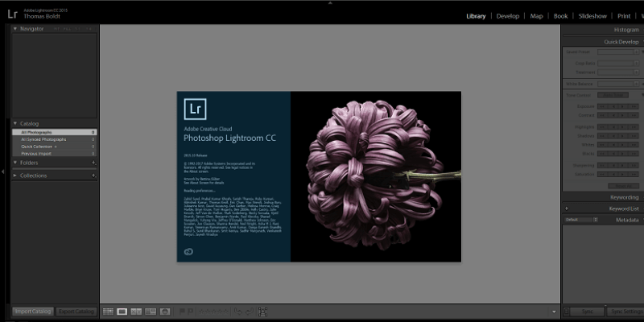Click the Sync Settings button
Viewport: 644px width, 322px height.
[625, 312]
